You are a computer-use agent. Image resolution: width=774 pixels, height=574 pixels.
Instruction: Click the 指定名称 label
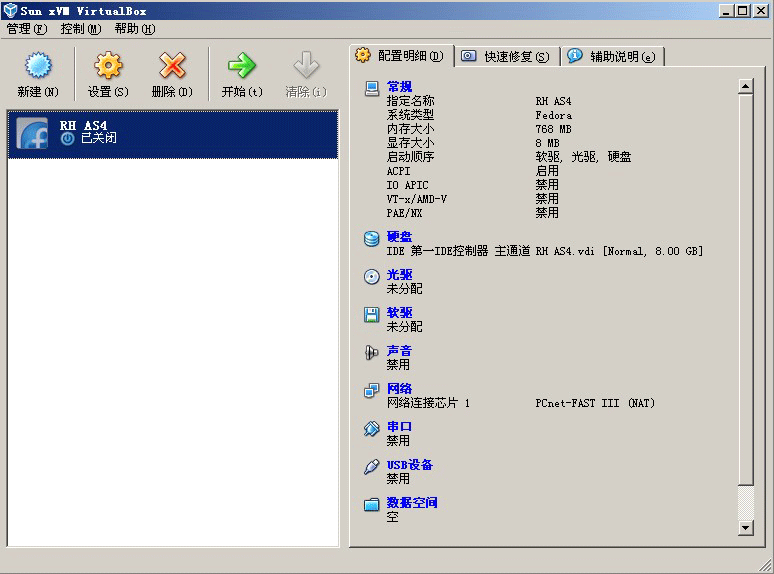point(410,101)
